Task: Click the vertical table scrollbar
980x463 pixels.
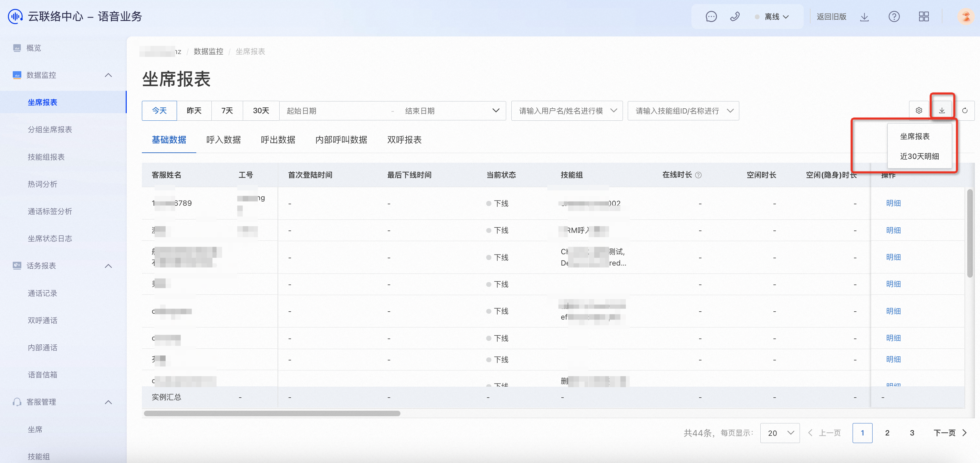Action: (970, 233)
